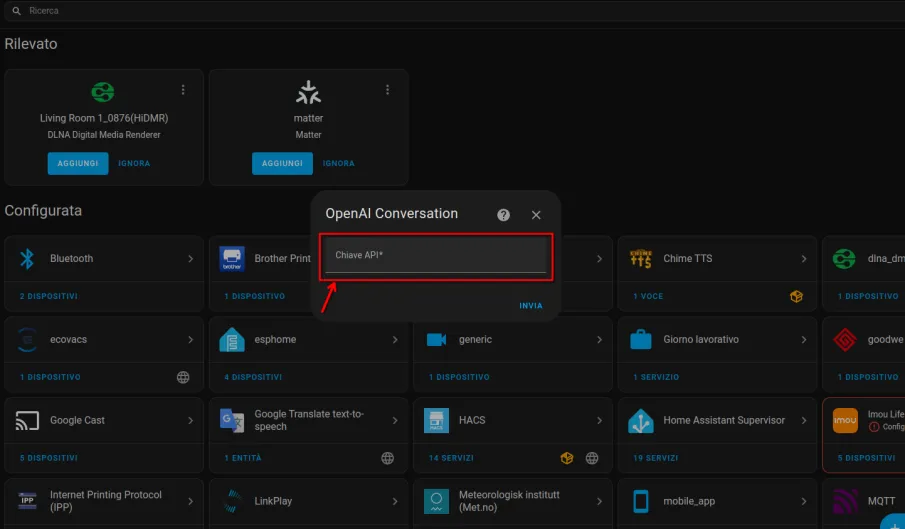Click the search magnifier icon

coord(16,11)
